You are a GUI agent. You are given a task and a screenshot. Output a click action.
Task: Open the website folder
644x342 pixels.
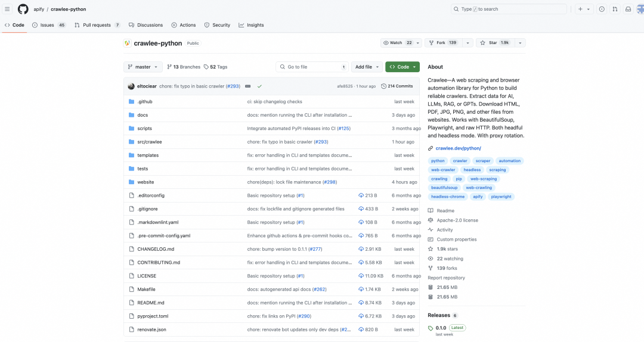coord(146,182)
